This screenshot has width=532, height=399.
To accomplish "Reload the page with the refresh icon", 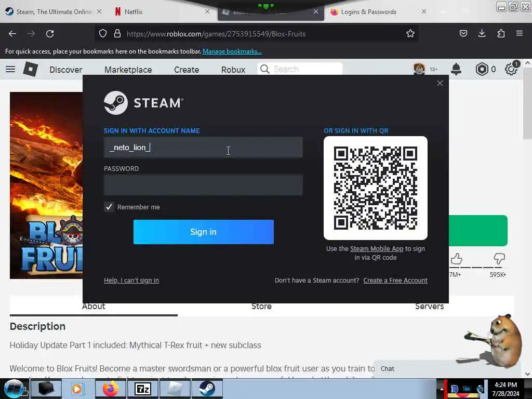I will click(50, 34).
